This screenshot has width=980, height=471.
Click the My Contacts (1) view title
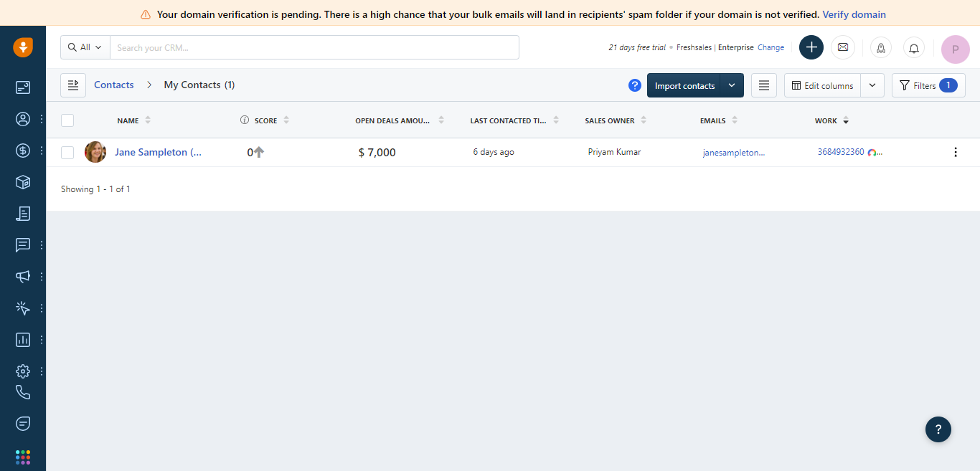point(199,85)
